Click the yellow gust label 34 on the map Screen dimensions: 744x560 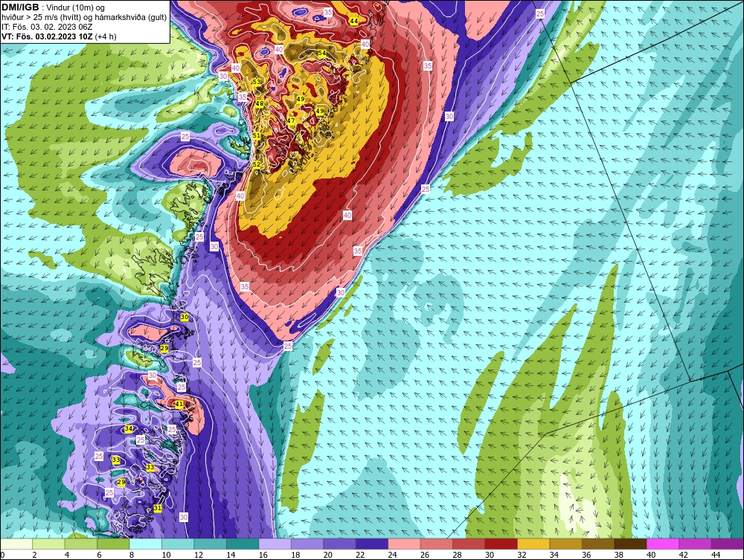tap(128, 428)
